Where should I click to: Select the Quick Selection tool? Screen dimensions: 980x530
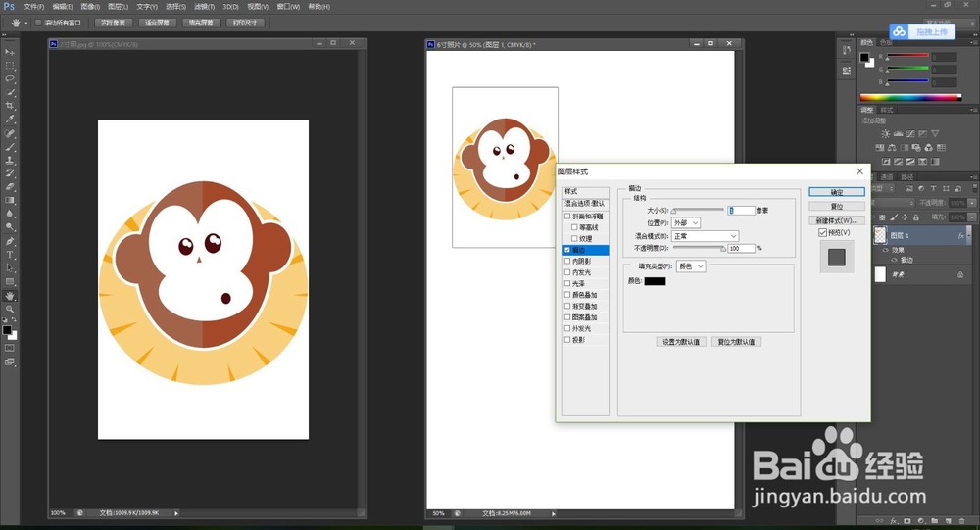[x=10, y=92]
